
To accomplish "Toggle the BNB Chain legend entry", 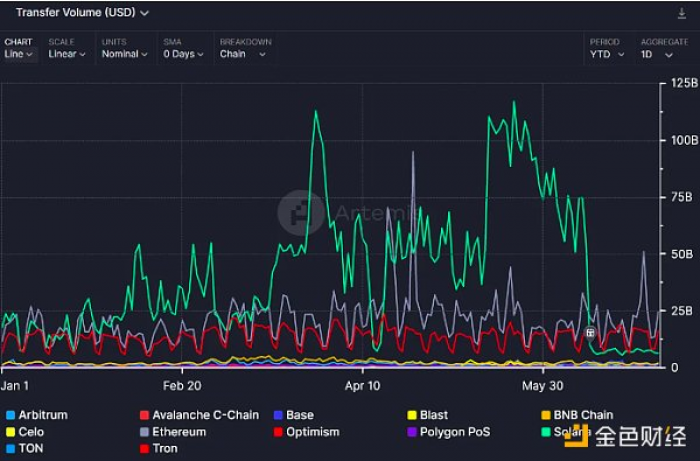I will tap(577, 415).
